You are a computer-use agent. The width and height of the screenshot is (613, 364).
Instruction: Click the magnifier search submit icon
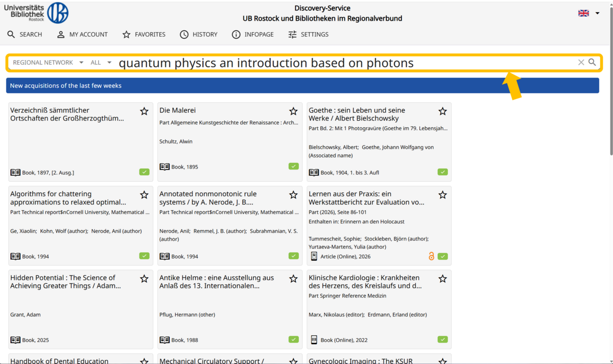tap(592, 62)
